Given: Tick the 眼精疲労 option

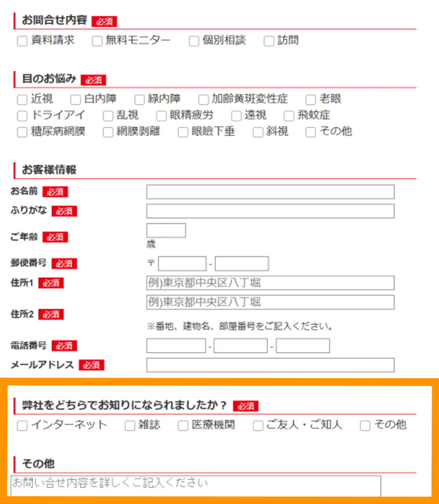Looking at the screenshot, I should (161, 116).
